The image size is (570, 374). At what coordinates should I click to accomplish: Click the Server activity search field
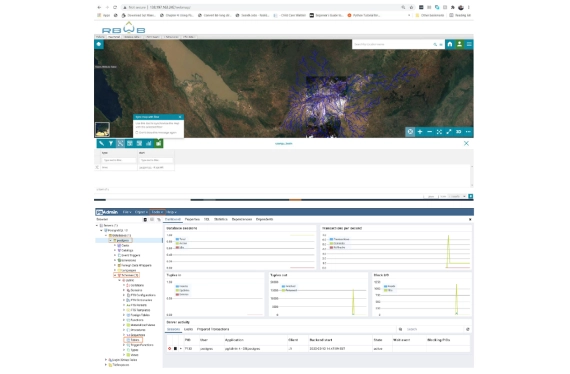[x=434, y=329]
